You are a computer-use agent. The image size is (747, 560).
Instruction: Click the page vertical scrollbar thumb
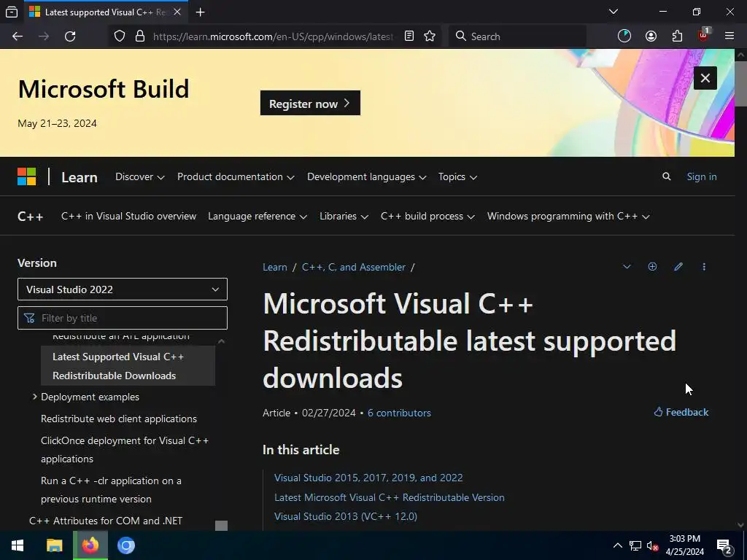click(x=740, y=83)
